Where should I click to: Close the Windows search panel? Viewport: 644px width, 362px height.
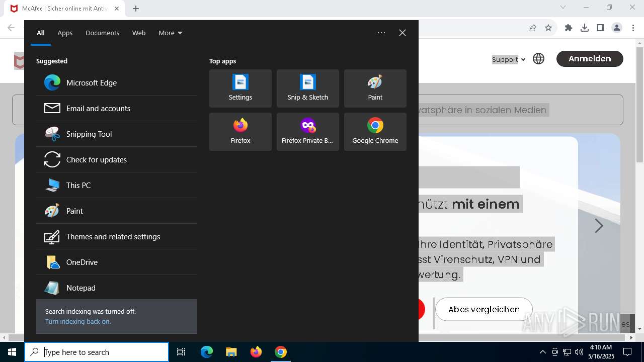point(403,33)
